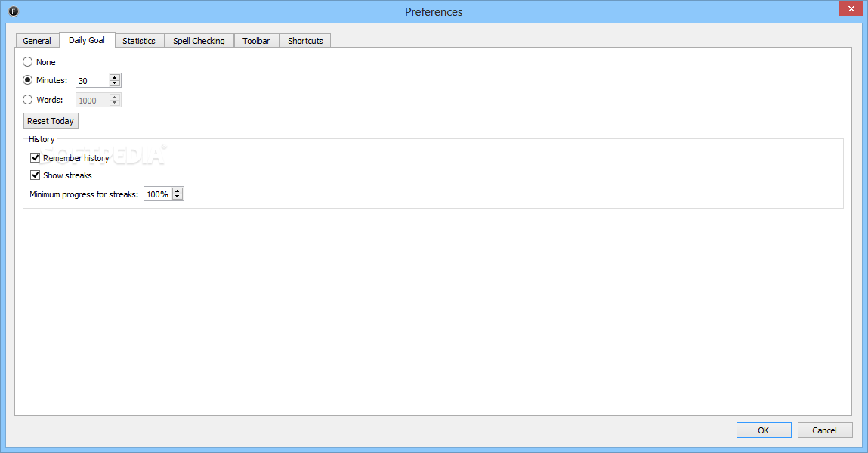Screen dimensions: 868x453
Task: Increase the Minutes value with the up arrow
Action: [115, 76]
